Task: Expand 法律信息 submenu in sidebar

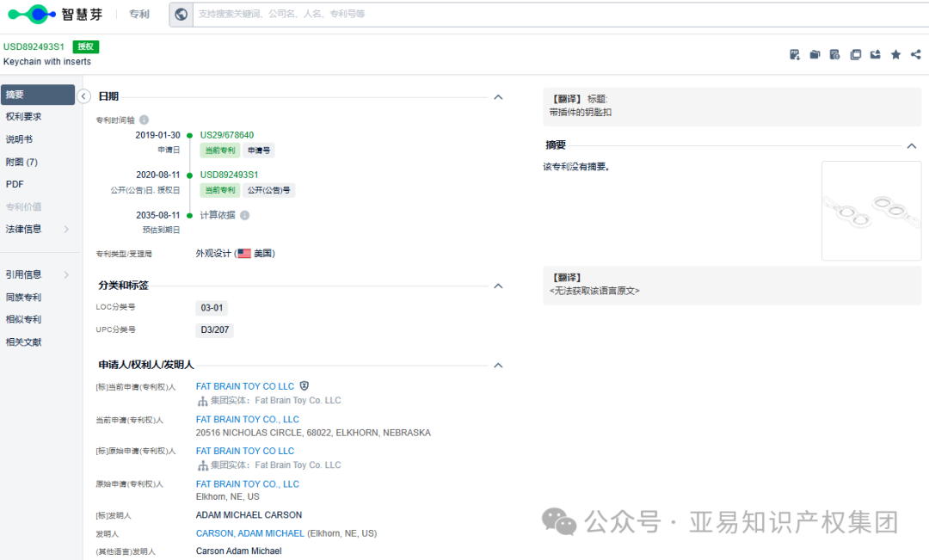Action: (66, 229)
